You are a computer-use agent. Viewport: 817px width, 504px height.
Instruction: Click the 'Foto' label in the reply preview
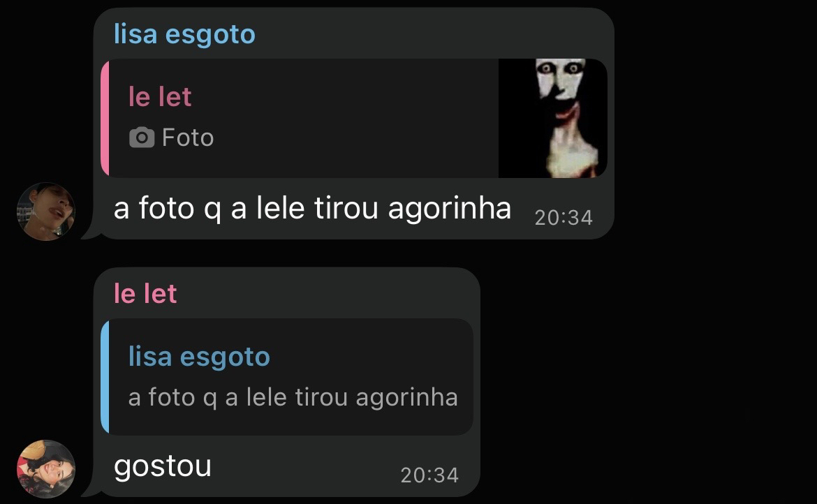(188, 138)
